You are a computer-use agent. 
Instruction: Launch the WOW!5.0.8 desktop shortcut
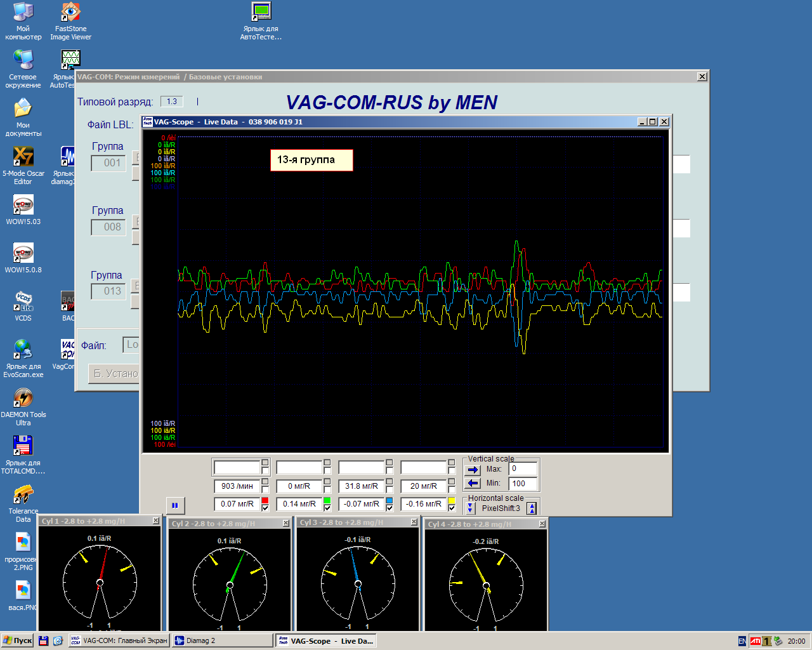23,259
